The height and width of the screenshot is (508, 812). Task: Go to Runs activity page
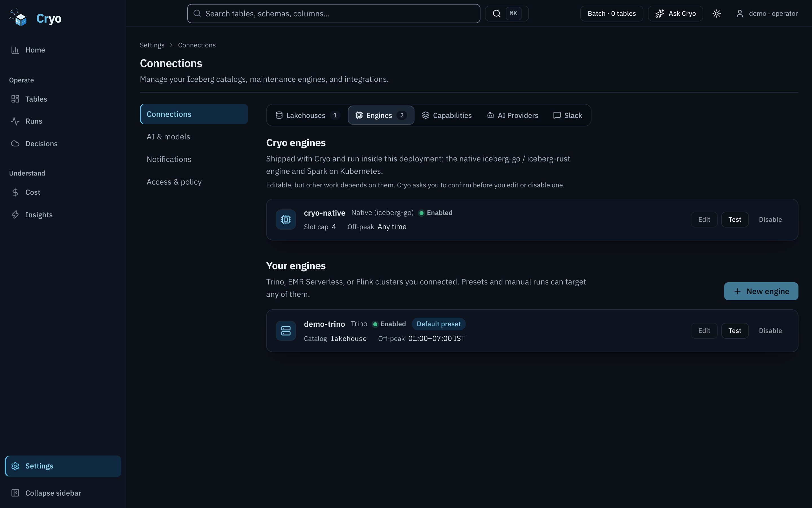click(63, 121)
